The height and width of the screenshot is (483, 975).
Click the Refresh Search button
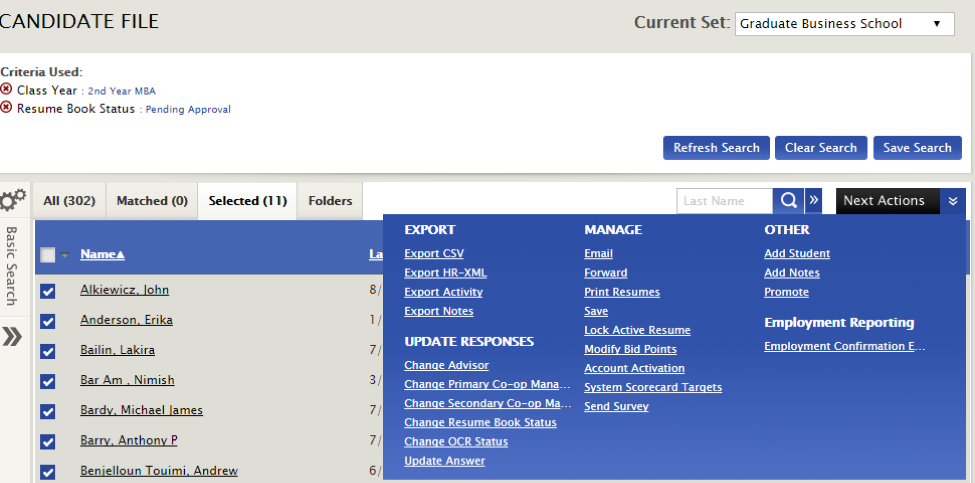click(716, 148)
